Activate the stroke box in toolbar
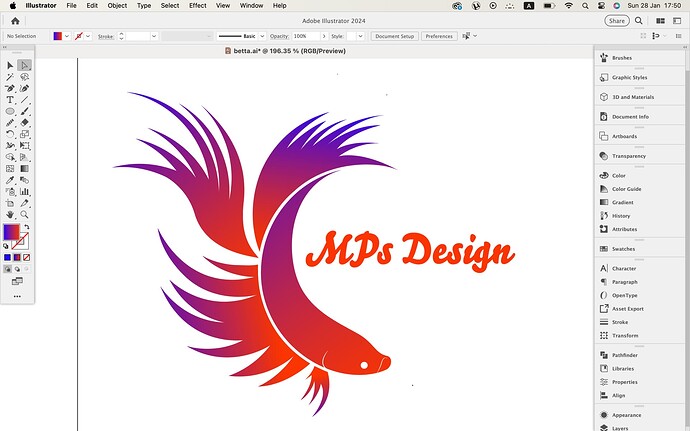 [x=22, y=242]
